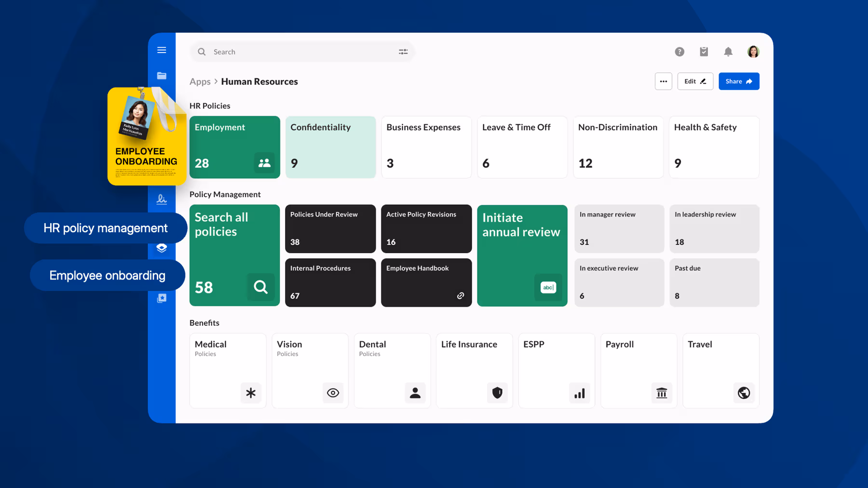Focus the Search input field
This screenshot has height=488, width=868.
(302, 52)
